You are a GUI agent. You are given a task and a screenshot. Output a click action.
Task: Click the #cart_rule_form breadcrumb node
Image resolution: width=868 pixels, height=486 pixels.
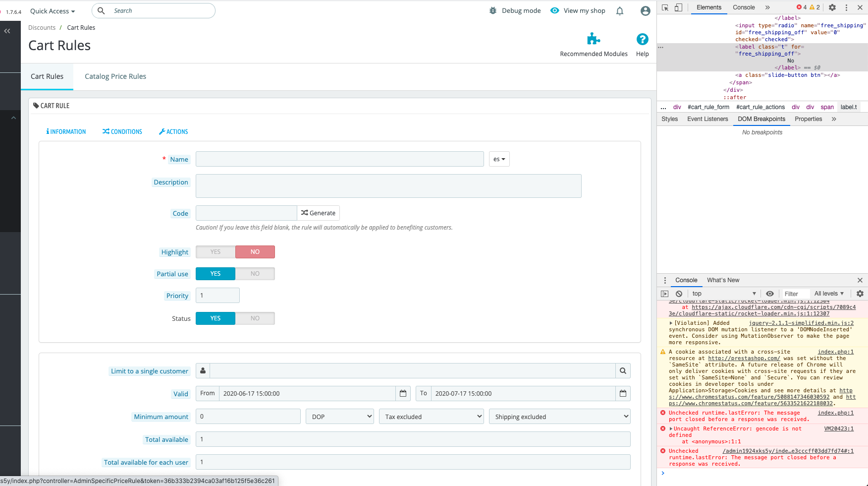708,107
